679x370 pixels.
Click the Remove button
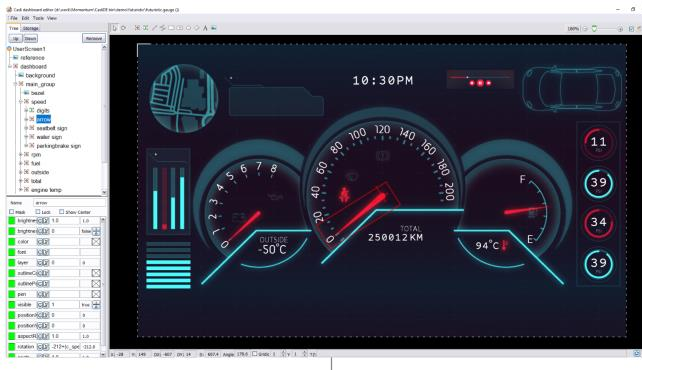coord(94,39)
